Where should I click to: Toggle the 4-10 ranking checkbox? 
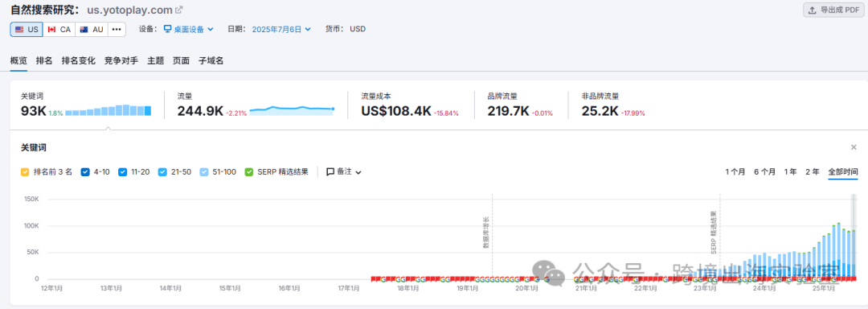click(84, 172)
